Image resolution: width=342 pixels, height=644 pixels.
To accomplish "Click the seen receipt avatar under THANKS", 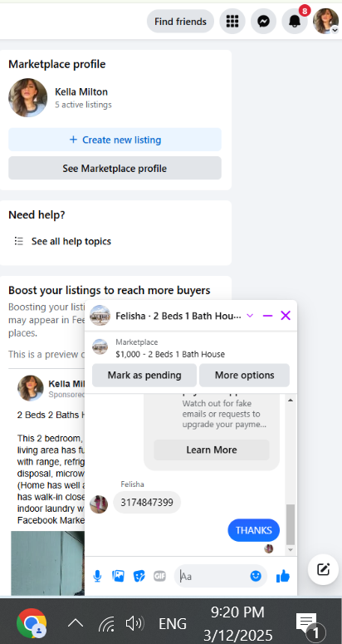I will click(x=269, y=548).
